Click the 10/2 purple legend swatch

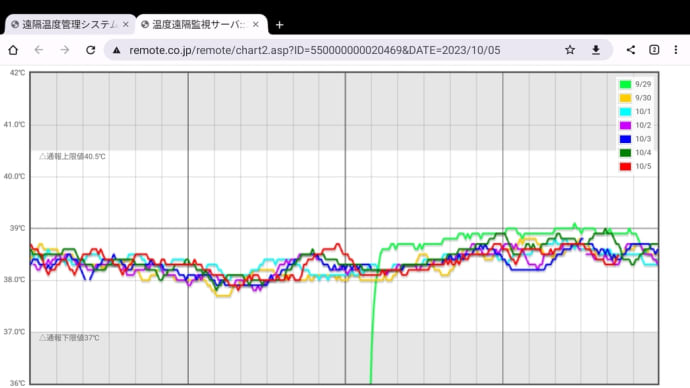click(625, 125)
